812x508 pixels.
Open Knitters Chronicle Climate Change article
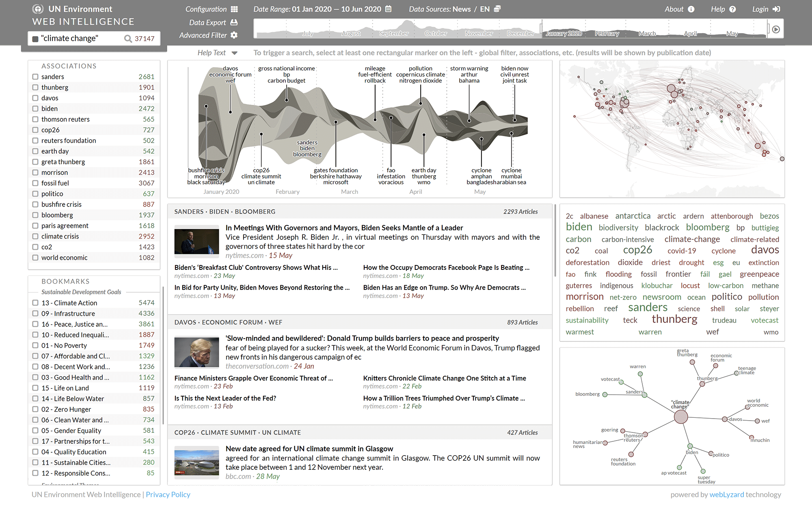coord(445,378)
